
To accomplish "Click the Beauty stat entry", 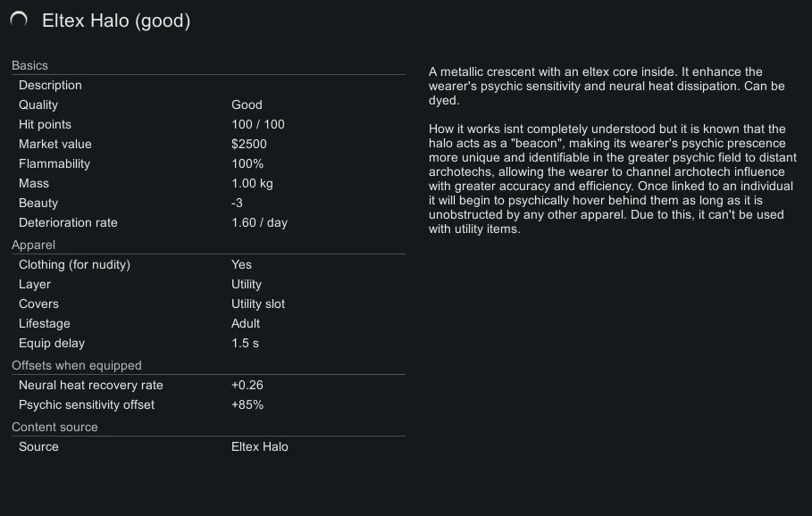I will (x=208, y=203).
